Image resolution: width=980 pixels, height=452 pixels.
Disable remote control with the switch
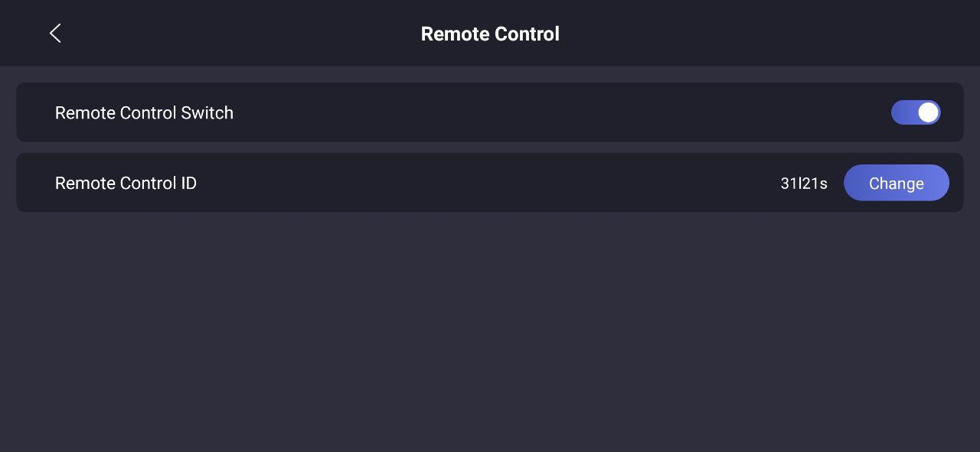915,112
